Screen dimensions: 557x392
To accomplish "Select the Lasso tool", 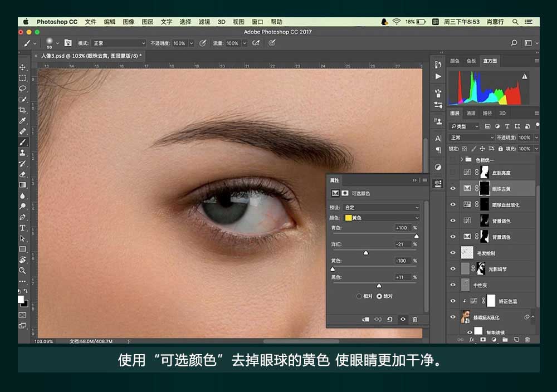I will (23, 89).
